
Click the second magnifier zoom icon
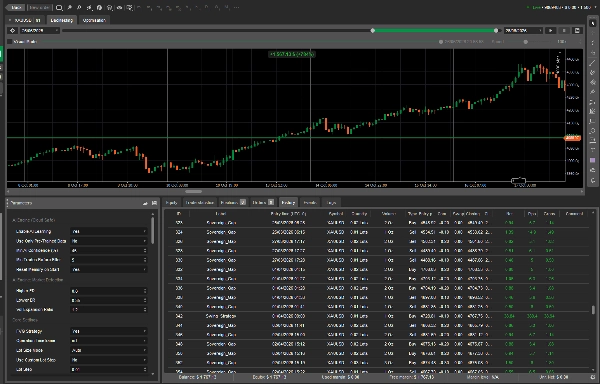click(x=79, y=7)
